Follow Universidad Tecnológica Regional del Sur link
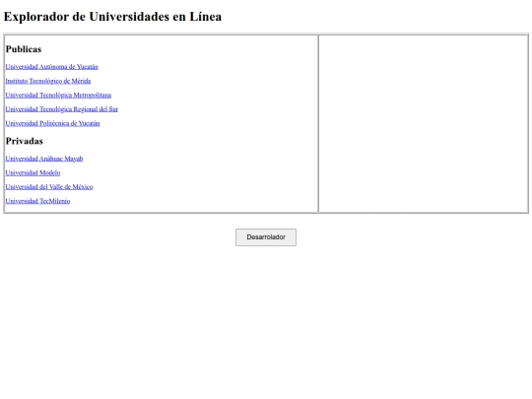This screenshot has width=532, height=399. tap(61, 109)
